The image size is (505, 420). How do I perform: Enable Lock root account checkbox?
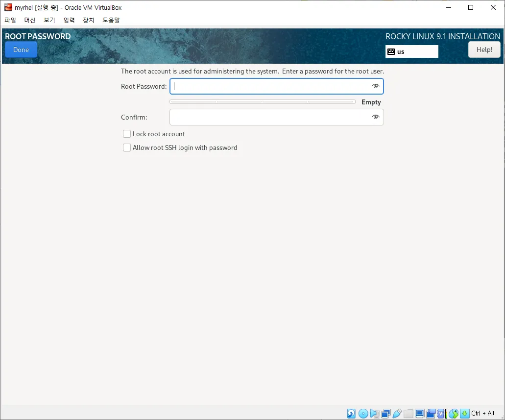[127, 134]
